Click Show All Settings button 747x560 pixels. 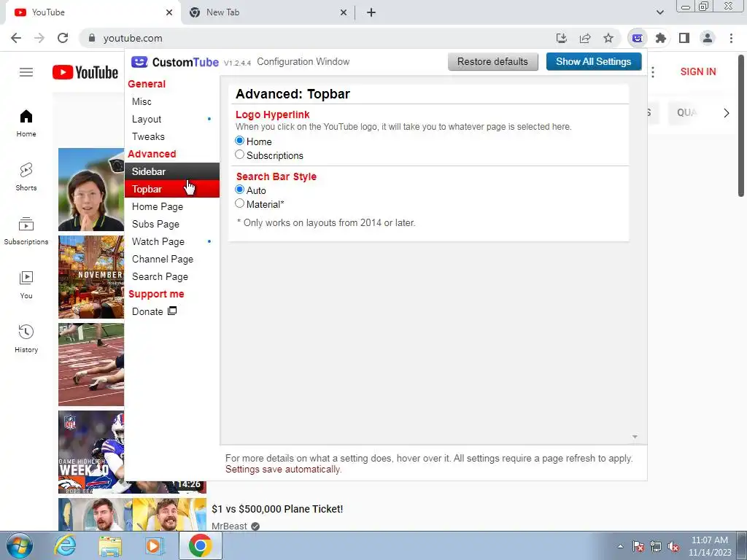[x=594, y=61]
